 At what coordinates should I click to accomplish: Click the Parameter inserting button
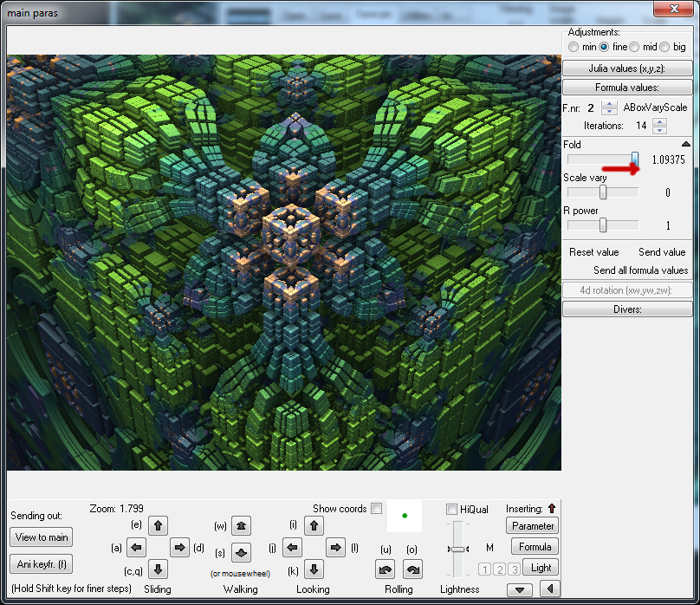(x=533, y=526)
